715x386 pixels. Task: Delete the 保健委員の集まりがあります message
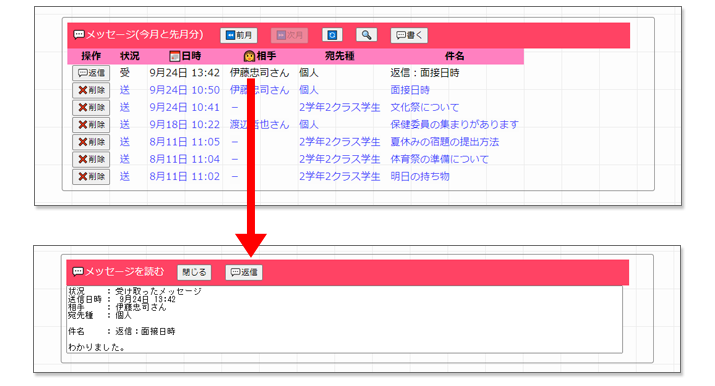[91, 125]
